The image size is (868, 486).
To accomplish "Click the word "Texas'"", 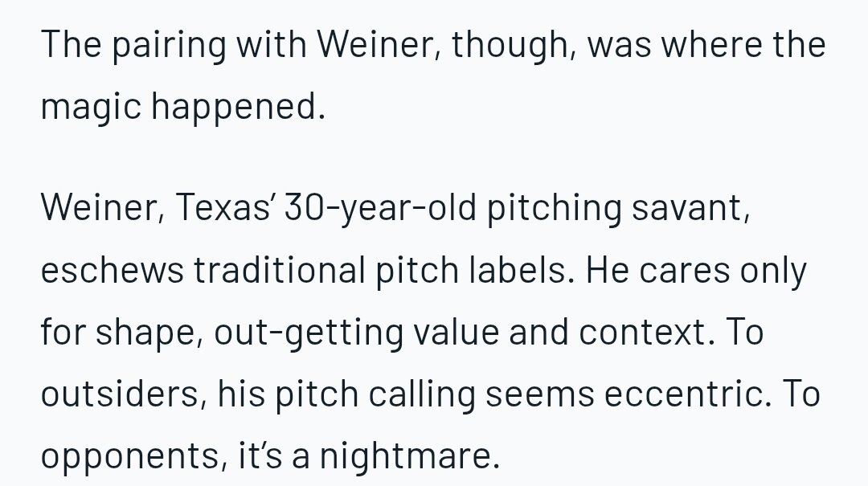I will 223,207.
